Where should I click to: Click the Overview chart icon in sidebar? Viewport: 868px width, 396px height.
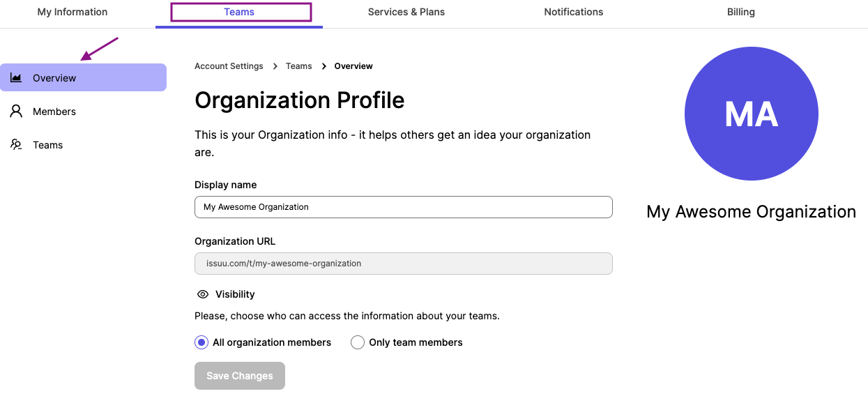point(16,77)
